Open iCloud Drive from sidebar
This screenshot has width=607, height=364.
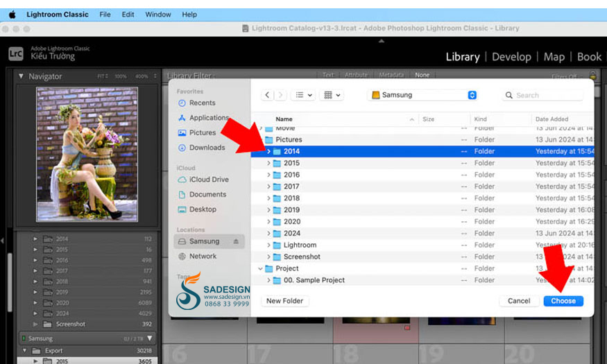[x=208, y=180]
